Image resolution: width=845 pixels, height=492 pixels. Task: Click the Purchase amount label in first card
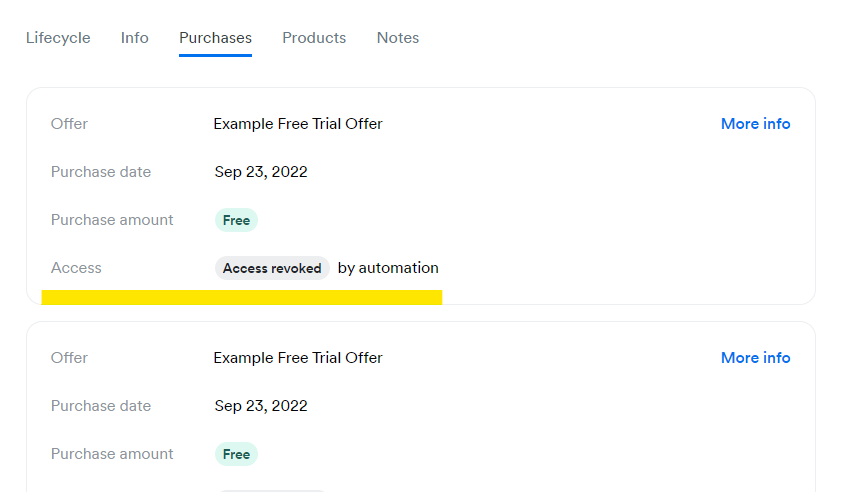tap(112, 220)
